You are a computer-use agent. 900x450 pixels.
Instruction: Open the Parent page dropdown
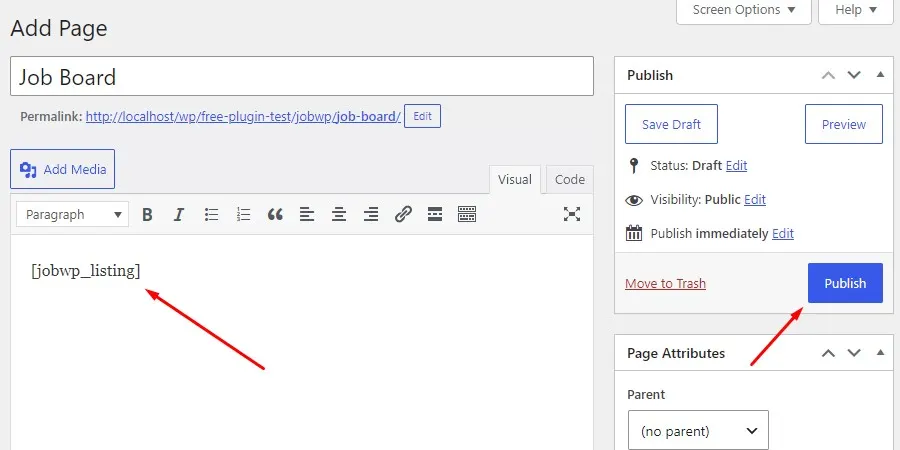coord(698,430)
